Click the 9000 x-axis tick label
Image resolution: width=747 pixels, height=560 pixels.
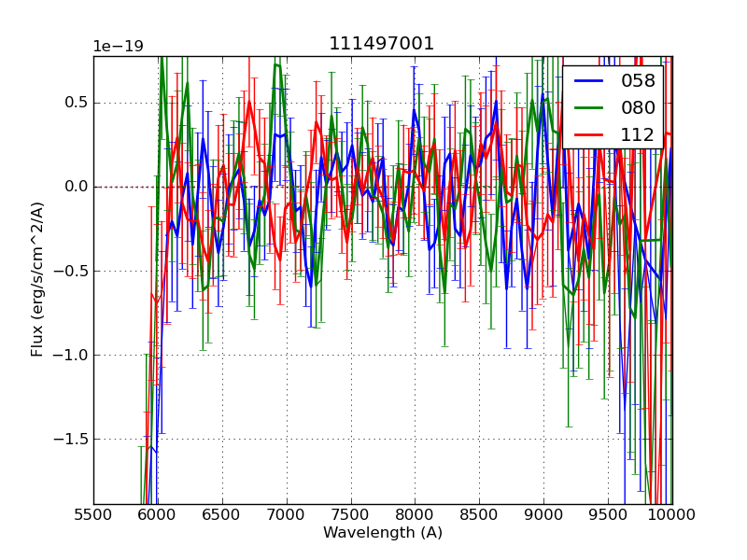(x=543, y=514)
